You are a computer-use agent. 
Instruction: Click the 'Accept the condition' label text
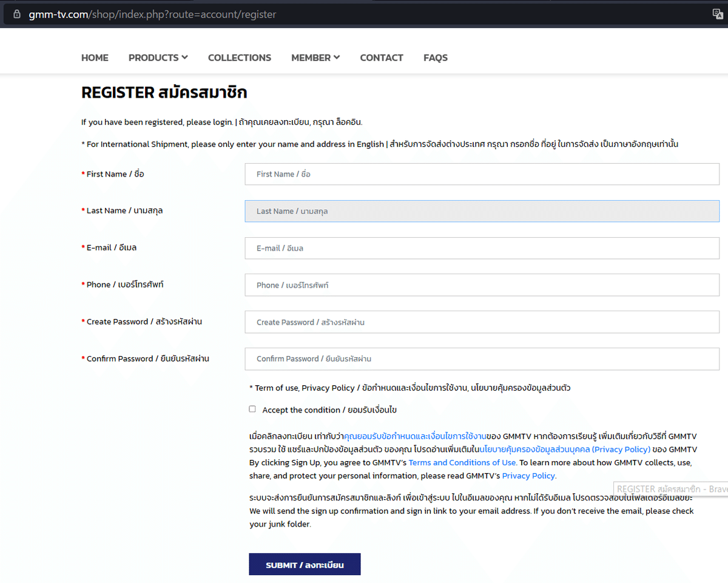tap(329, 410)
